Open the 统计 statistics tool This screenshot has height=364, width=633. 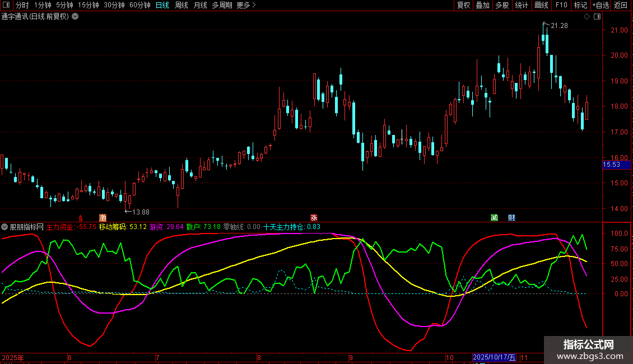coord(522,5)
